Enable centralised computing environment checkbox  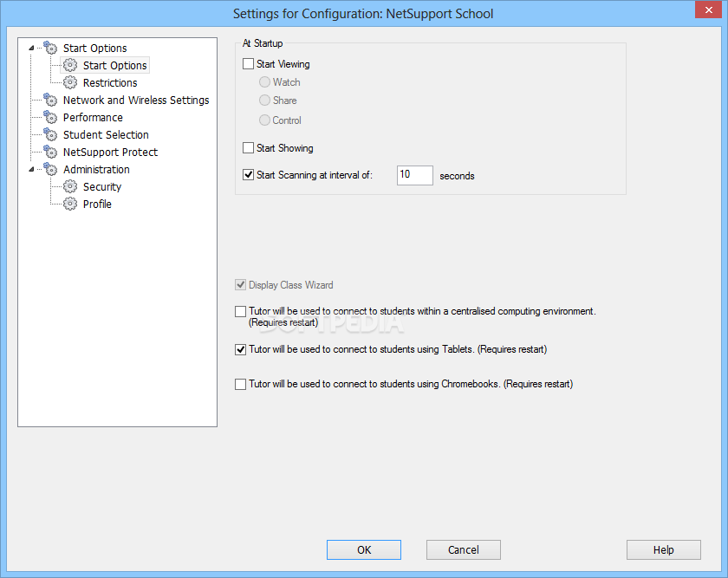[241, 311]
